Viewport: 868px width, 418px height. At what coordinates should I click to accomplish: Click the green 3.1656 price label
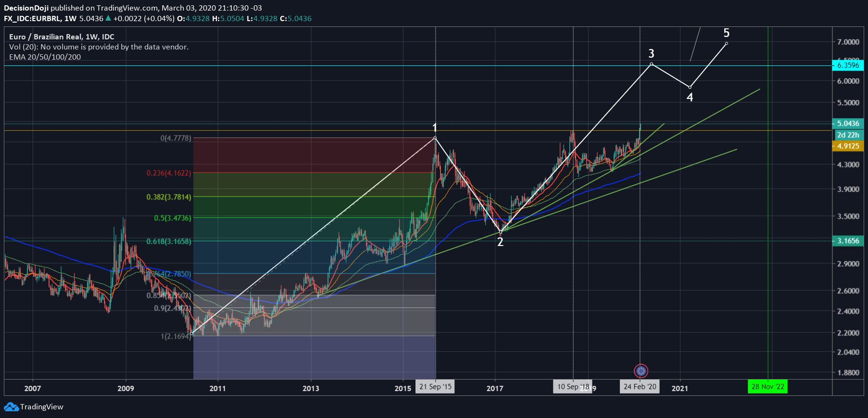pyautogui.click(x=848, y=241)
